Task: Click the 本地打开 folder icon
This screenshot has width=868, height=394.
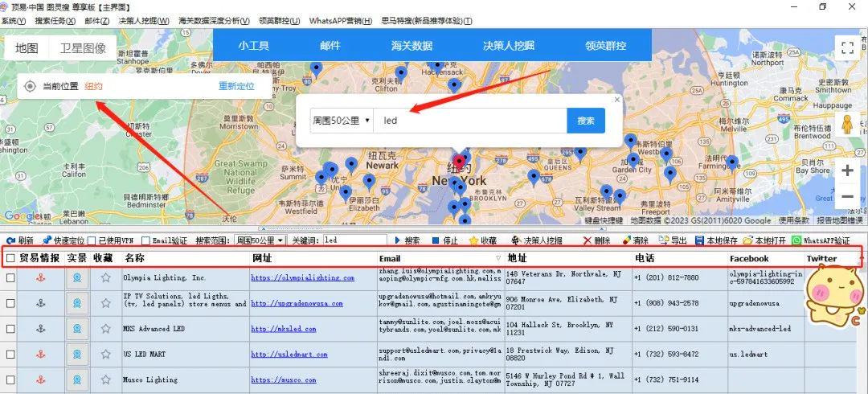Action: [x=747, y=240]
